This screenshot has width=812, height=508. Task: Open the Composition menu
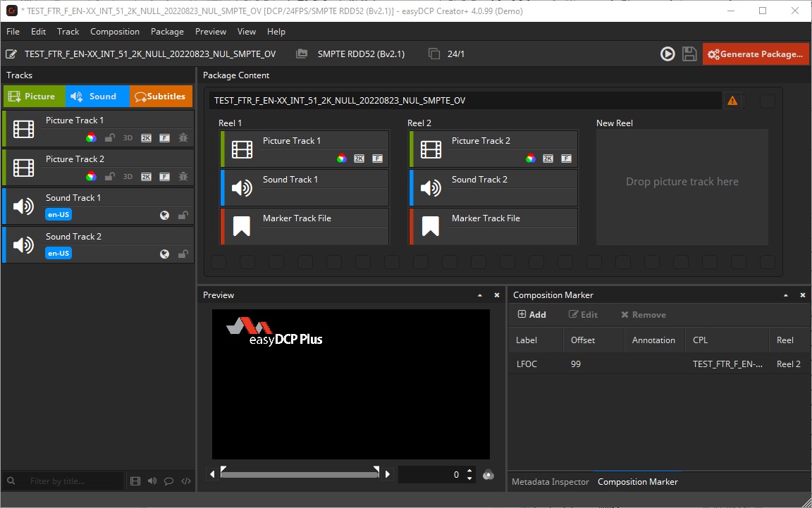coord(115,32)
